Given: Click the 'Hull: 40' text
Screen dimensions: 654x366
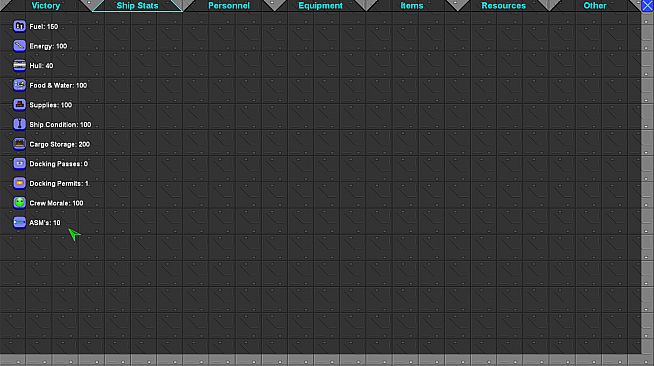Looking at the screenshot, I should pyautogui.click(x=41, y=66).
